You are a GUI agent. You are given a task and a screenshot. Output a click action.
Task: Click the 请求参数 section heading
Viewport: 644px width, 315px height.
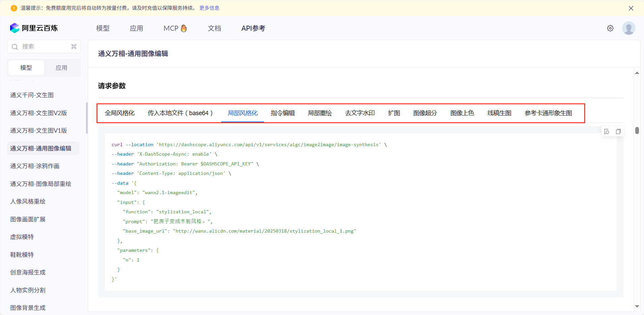(x=112, y=86)
